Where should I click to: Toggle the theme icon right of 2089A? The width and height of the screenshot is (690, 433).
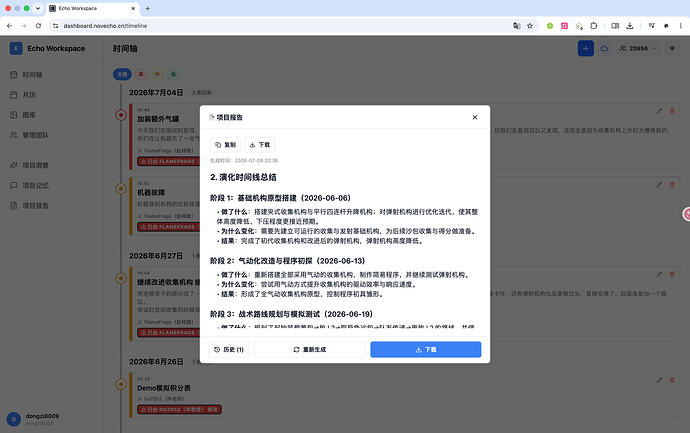(672, 48)
